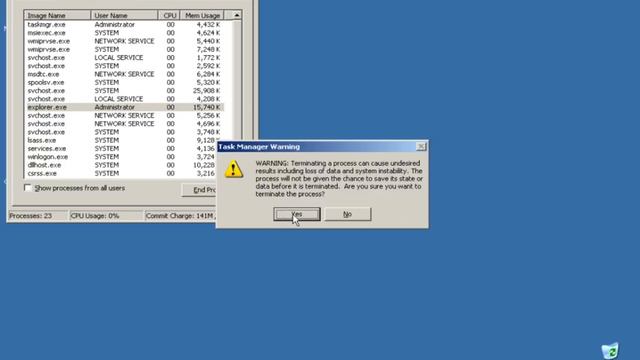640x360 pixels.
Task: Click the scroll up arrow of process list
Action: [x=237, y=16]
